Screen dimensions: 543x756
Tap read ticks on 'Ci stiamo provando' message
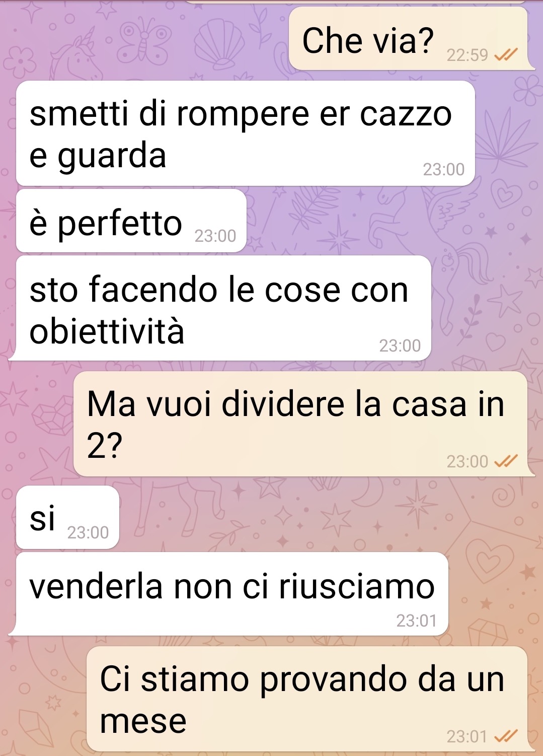(506, 736)
